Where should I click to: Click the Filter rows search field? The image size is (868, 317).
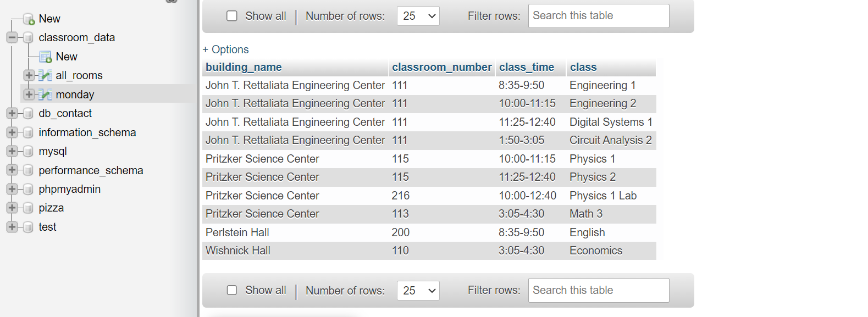coord(598,16)
